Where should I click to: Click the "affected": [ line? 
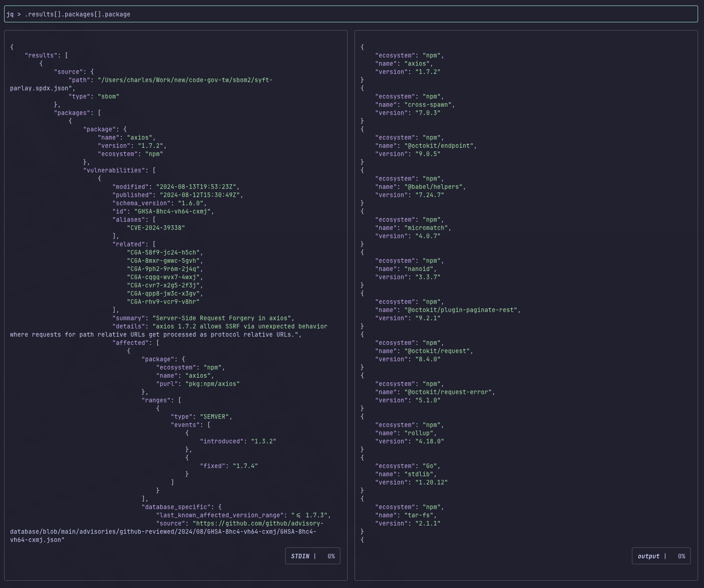point(136,343)
